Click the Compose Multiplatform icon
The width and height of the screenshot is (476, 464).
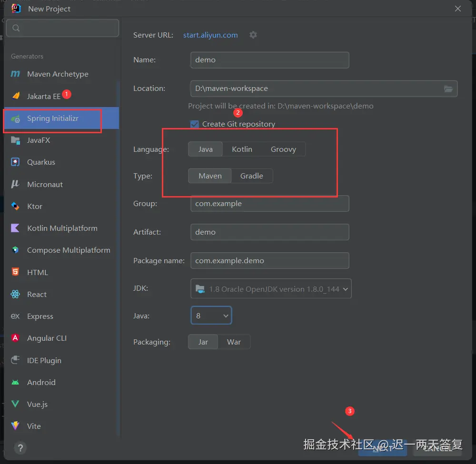[x=15, y=250]
